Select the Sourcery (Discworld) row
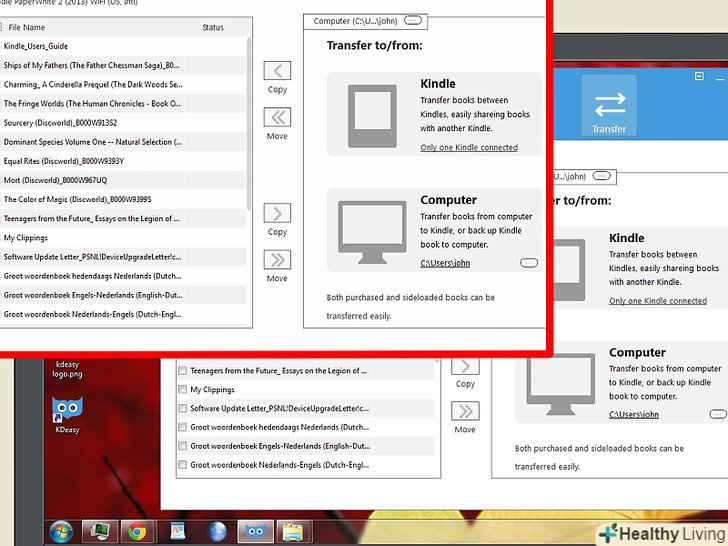This screenshot has height=546, width=728. 123,123
